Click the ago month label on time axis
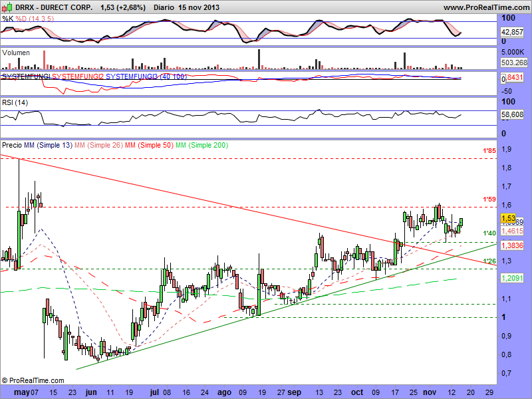Viewport: 532px width, 399px height. pyautogui.click(x=224, y=392)
